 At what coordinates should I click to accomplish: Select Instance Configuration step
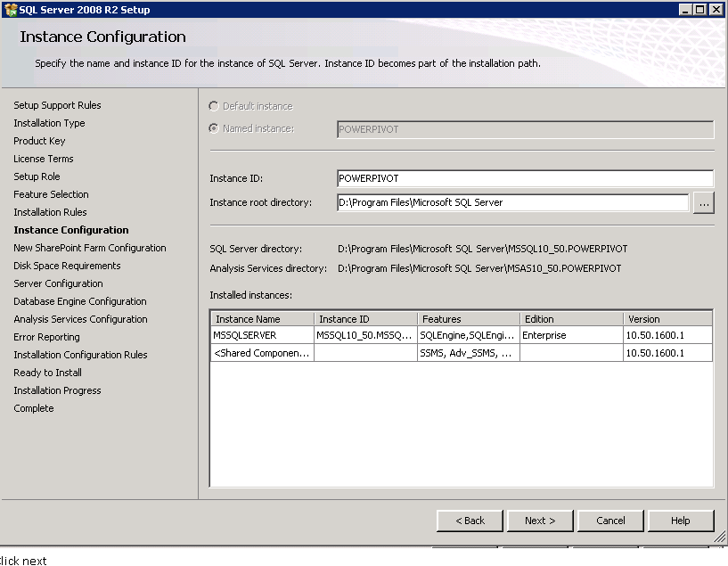point(71,230)
